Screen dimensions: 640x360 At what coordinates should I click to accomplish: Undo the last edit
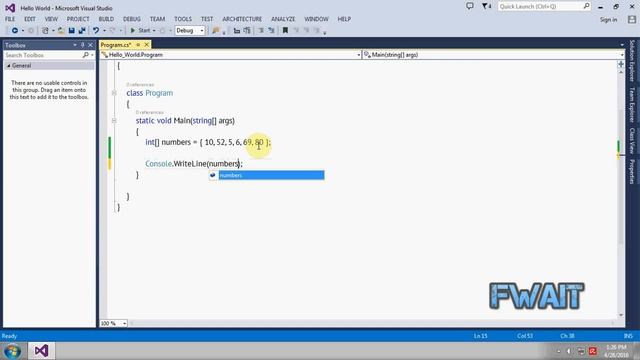[96, 31]
